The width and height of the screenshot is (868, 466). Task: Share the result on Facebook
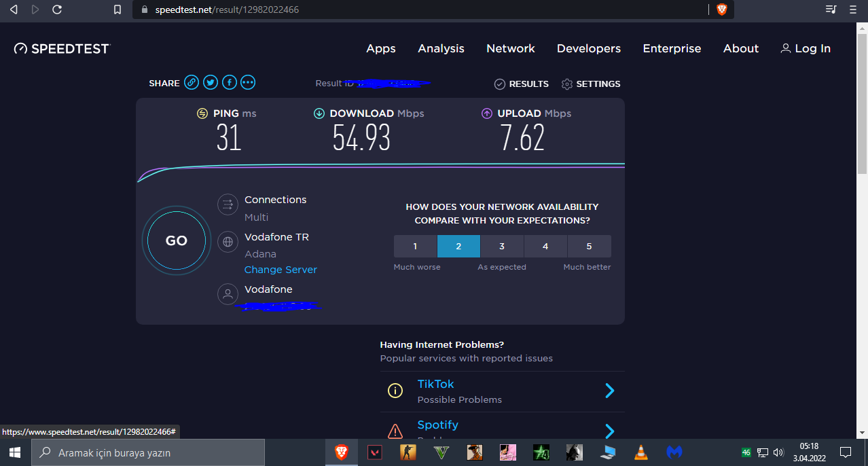click(x=230, y=83)
